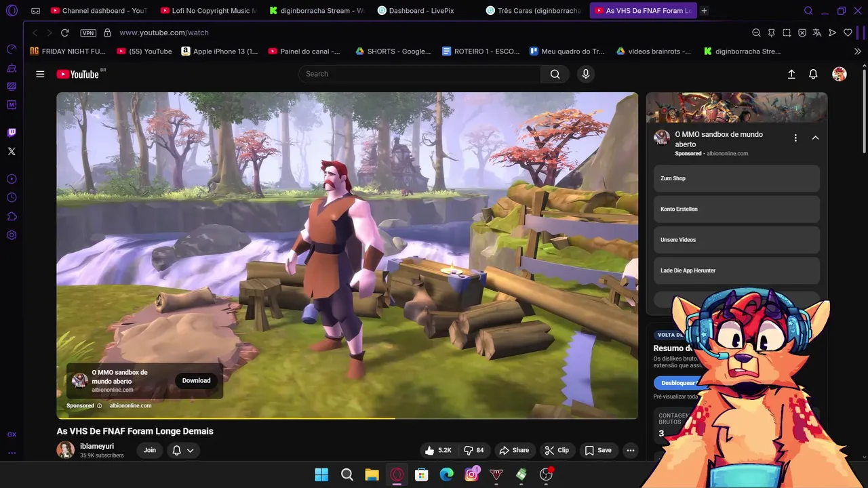The width and height of the screenshot is (868, 488).
Task: Switch to Lofi No Copyright Music tab
Action: click(x=209, y=11)
